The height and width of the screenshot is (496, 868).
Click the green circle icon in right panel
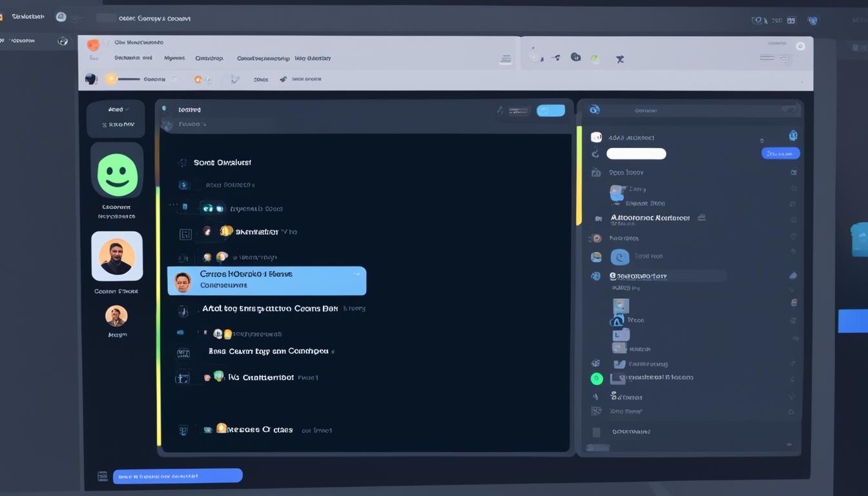click(x=597, y=378)
